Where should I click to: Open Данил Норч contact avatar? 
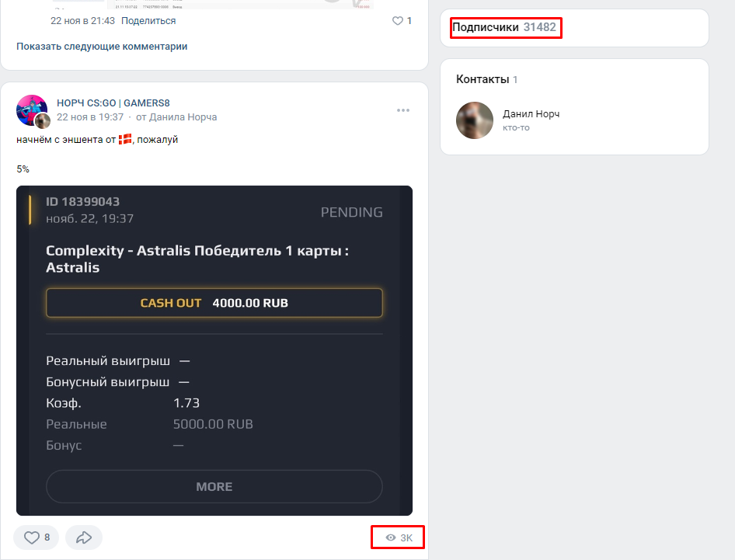(474, 120)
